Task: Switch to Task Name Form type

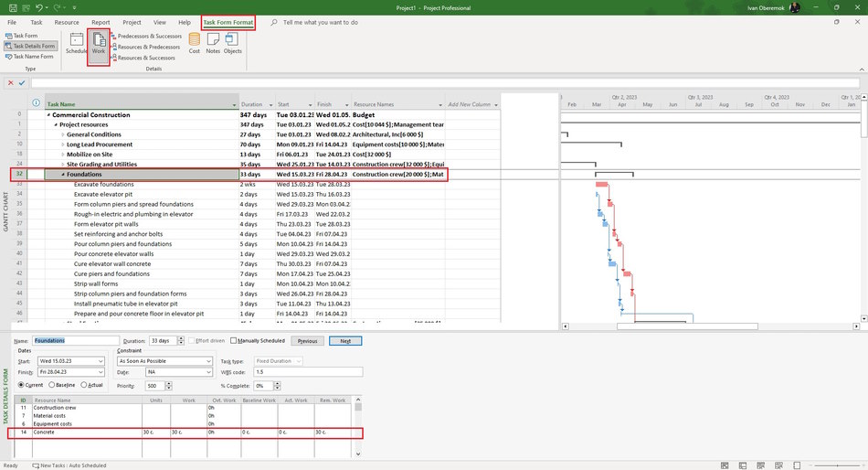Action: coord(29,57)
